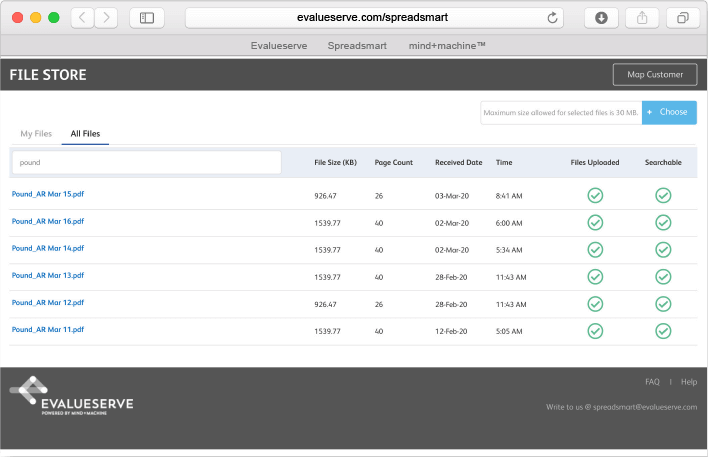
Task: Click the evalueserve.com/spreadsmart address bar
Action: (x=374, y=18)
